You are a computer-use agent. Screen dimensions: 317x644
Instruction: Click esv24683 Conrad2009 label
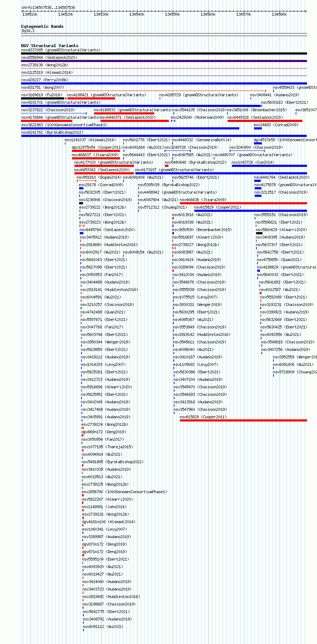click(276, 125)
